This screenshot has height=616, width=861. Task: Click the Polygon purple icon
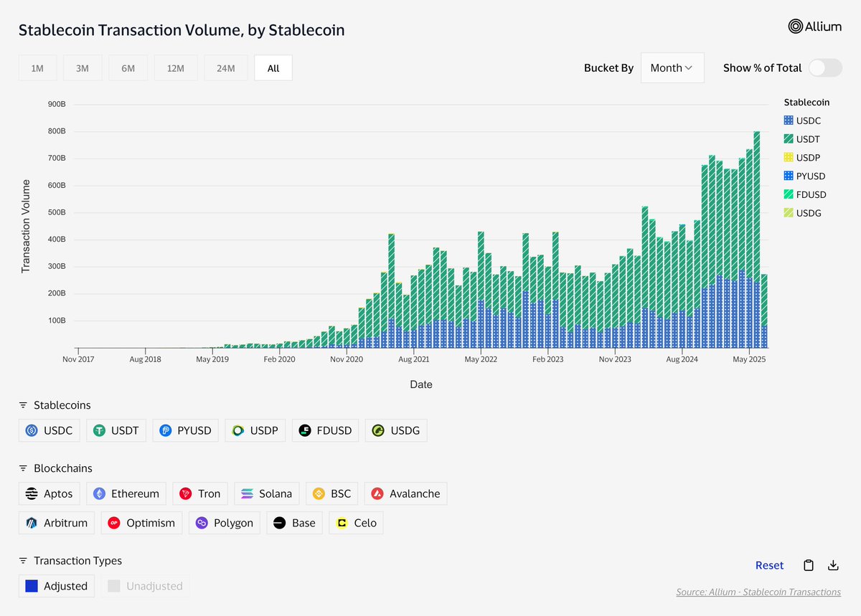coord(202,523)
